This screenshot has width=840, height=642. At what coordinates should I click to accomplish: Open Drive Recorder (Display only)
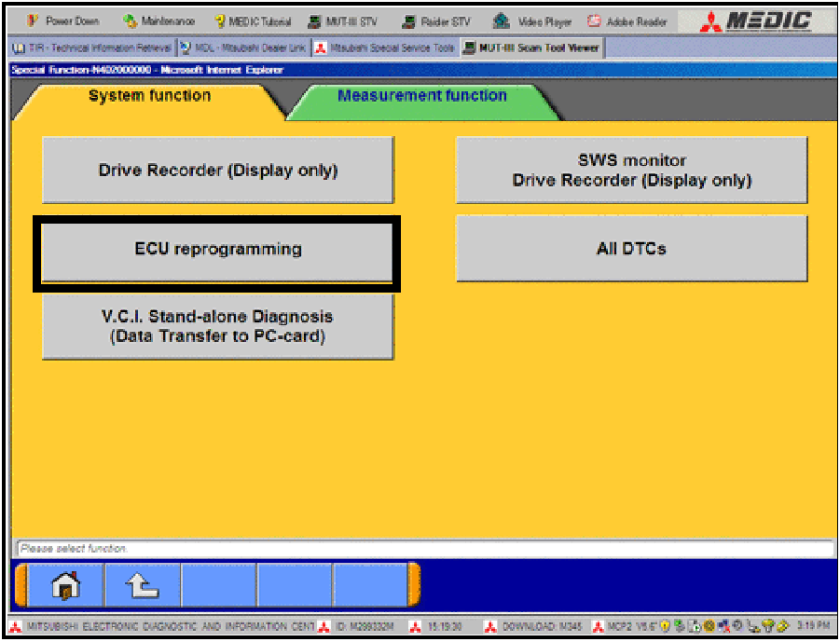pyautogui.click(x=217, y=171)
